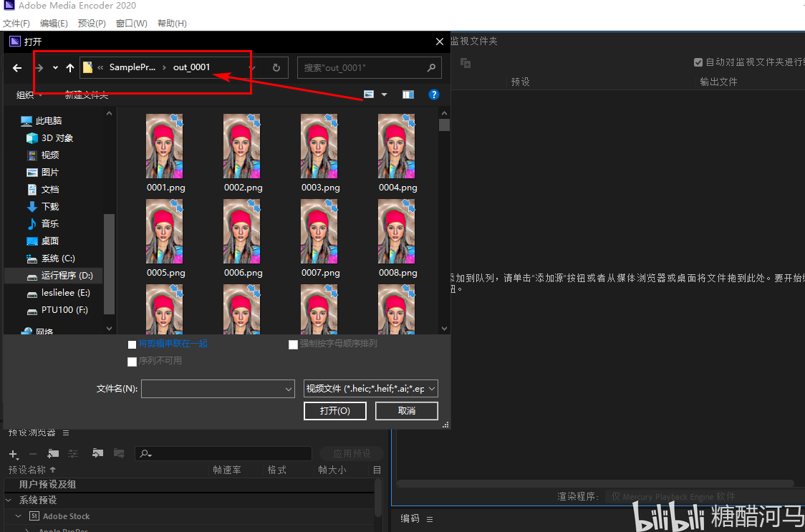
Task: Go up one folder level
Action: click(70, 68)
